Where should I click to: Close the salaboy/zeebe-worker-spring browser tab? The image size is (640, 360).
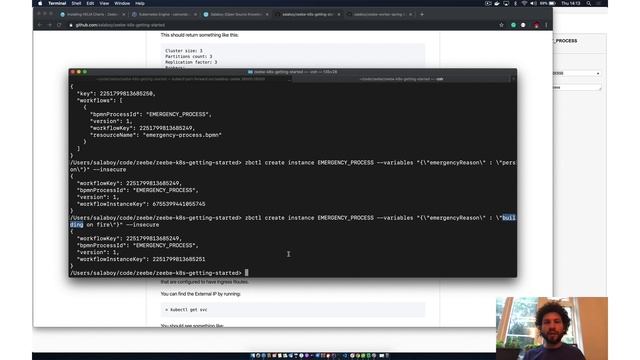[x=411, y=14]
